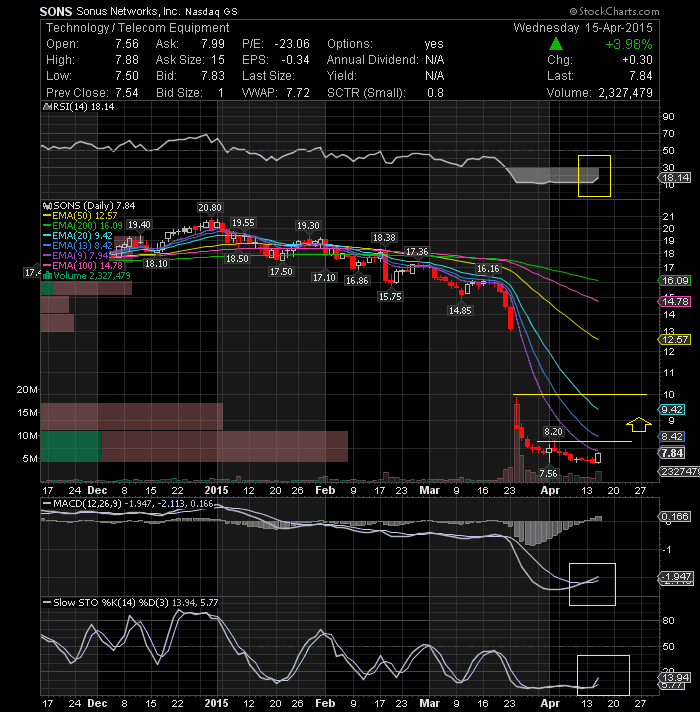Click the Ask Size 15 value
Viewport: 700px width, 712px height.
click(218, 60)
